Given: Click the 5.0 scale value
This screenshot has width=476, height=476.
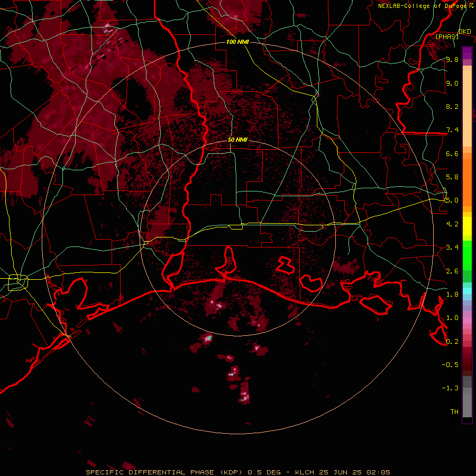Looking at the screenshot, I should pos(452,200).
